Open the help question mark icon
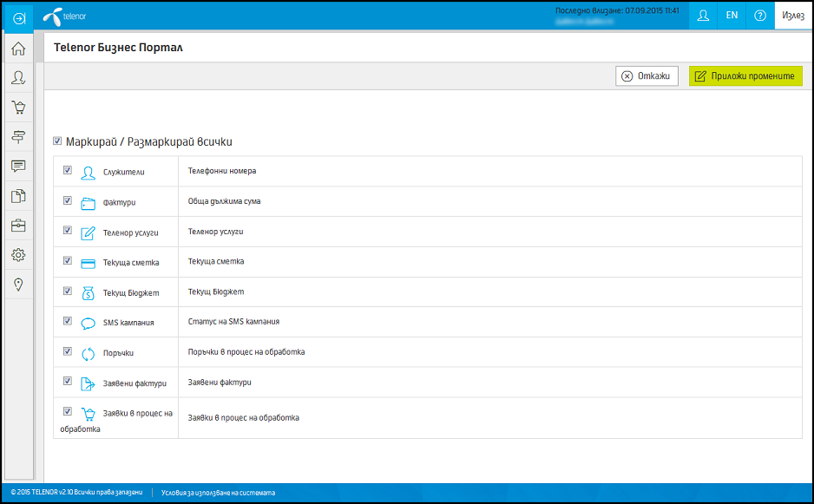This screenshot has width=814, height=504. 760,16
